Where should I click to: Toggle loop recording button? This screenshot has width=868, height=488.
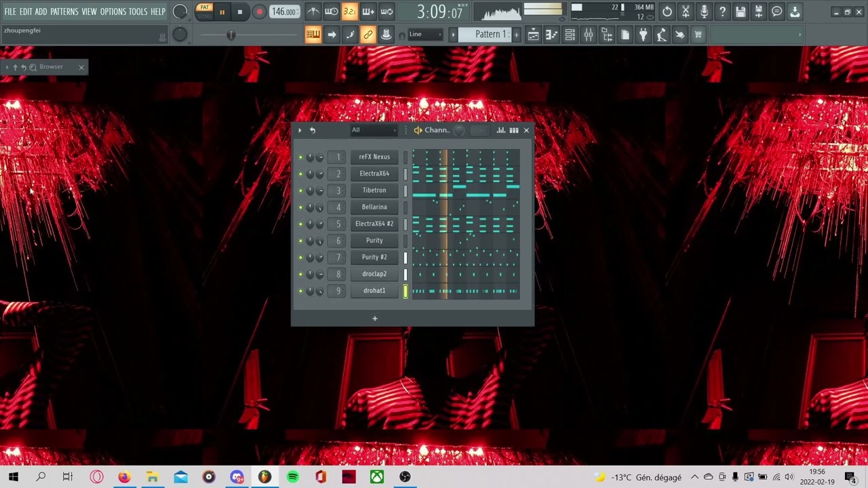[387, 12]
